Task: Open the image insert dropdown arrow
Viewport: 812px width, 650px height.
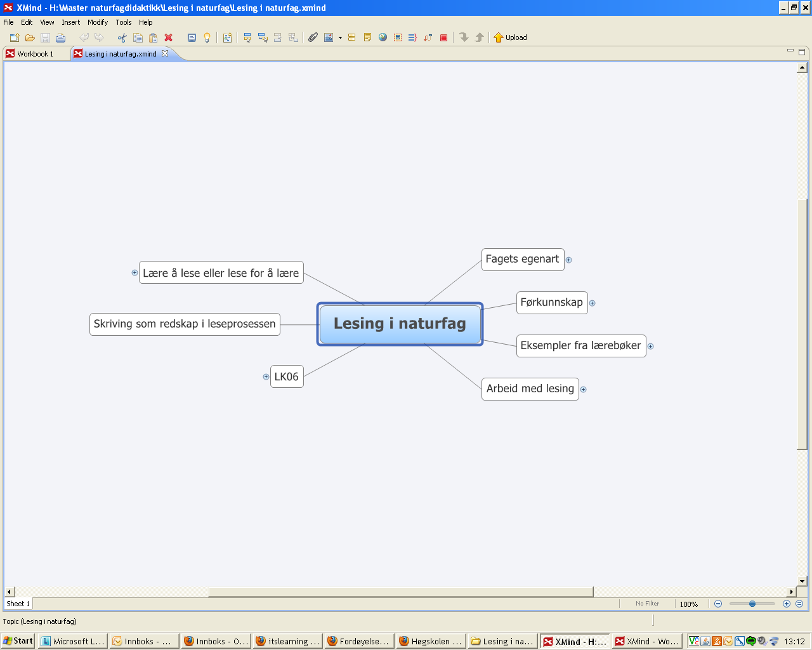Action: tap(340, 37)
